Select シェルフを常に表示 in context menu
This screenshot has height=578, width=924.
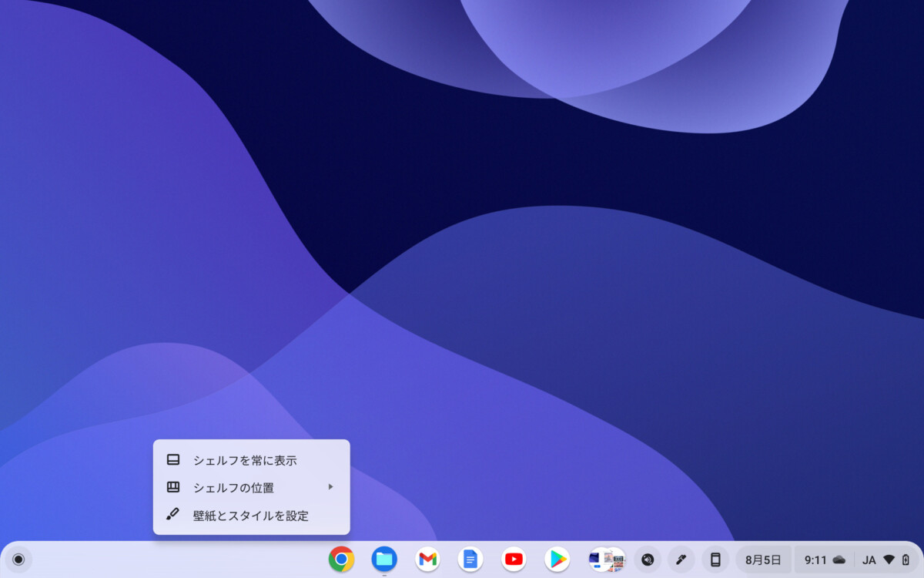[252, 460]
